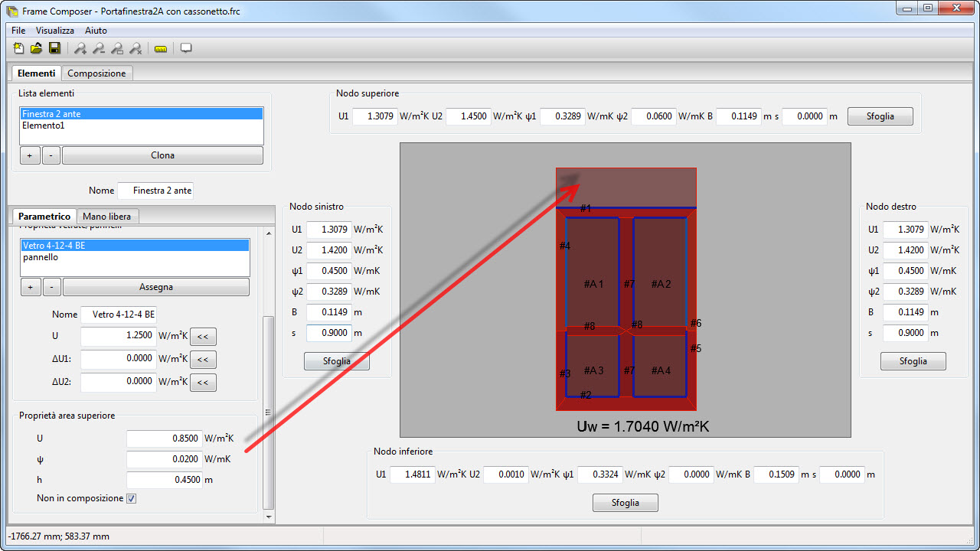Activate the yellow ruler measure tool
Image resolution: width=980 pixels, height=551 pixels.
[x=161, y=48]
